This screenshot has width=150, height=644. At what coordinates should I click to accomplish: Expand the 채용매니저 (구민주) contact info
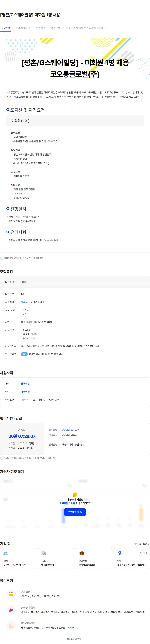84,445
